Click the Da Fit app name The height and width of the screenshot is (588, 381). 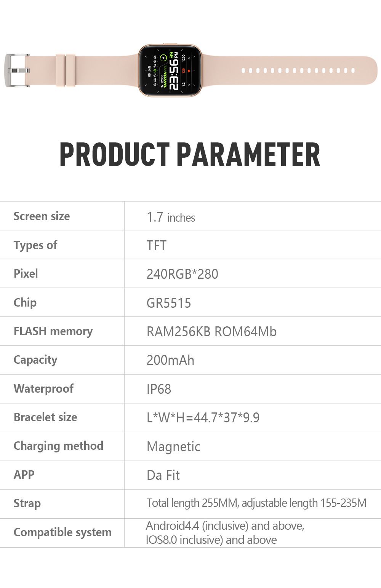[x=163, y=475]
